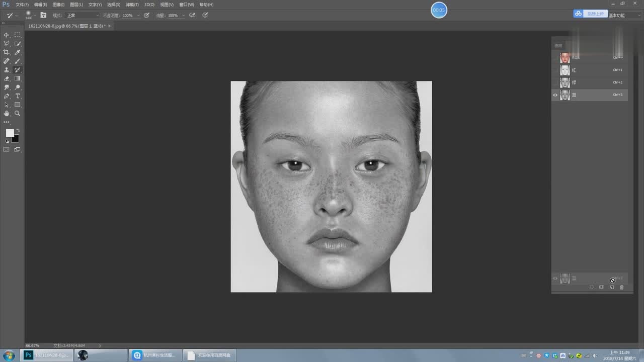Select the Zoom tool
The image size is (644, 362).
coord(18,114)
